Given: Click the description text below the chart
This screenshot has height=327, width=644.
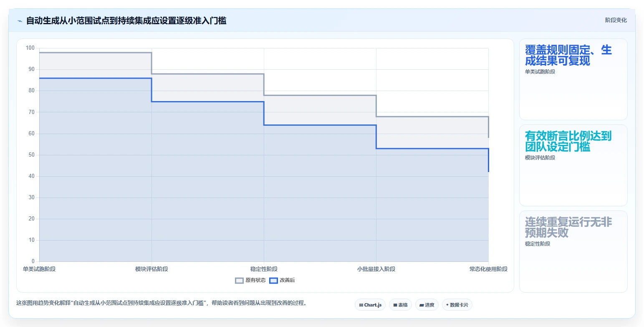Looking at the screenshot, I should [162, 303].
